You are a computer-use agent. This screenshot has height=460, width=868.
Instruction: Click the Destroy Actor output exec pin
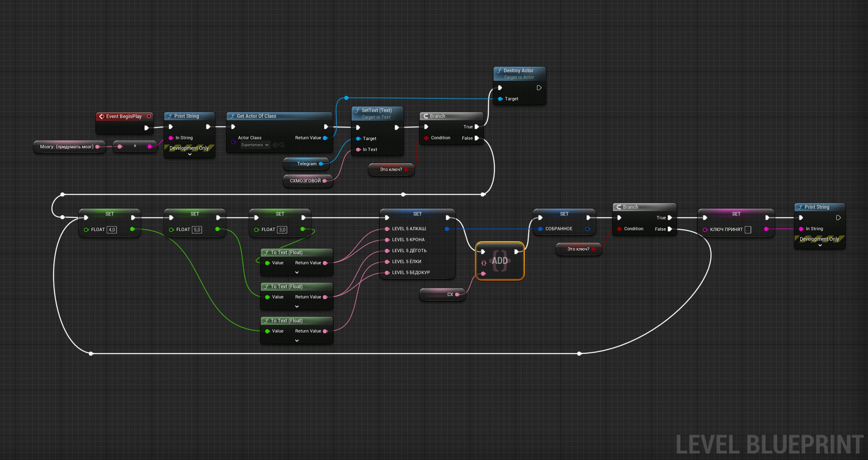pos(539,88)
